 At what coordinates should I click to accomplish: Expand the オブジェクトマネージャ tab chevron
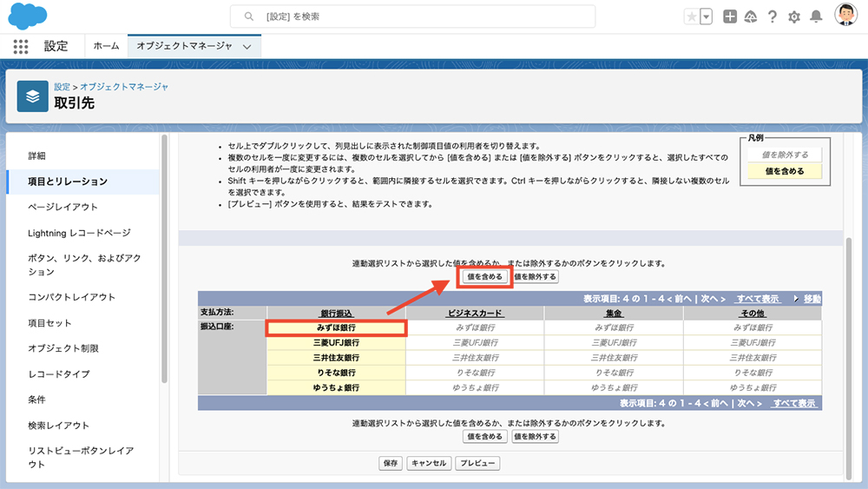tap(247, 47)
